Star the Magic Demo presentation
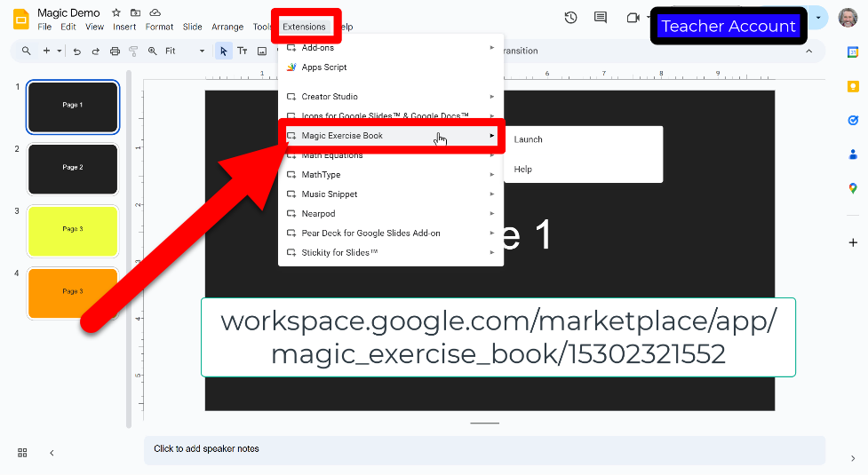 coord(116,12)
